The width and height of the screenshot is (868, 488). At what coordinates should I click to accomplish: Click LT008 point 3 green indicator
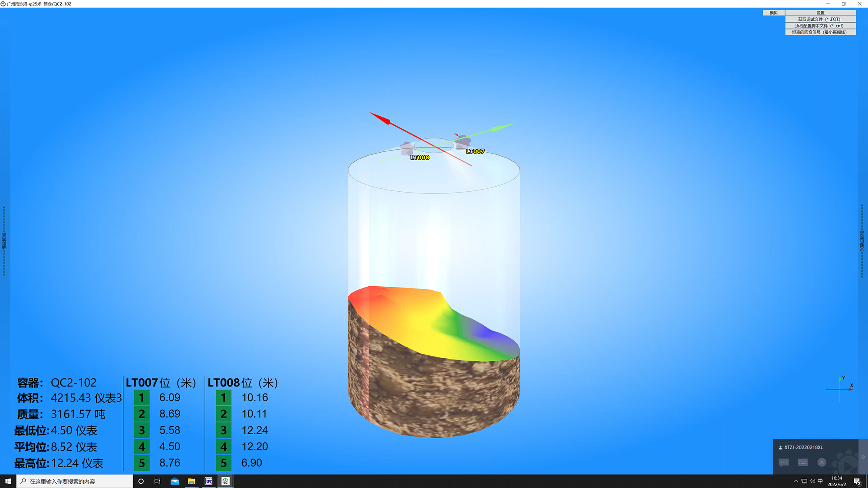tap(224, 430)
